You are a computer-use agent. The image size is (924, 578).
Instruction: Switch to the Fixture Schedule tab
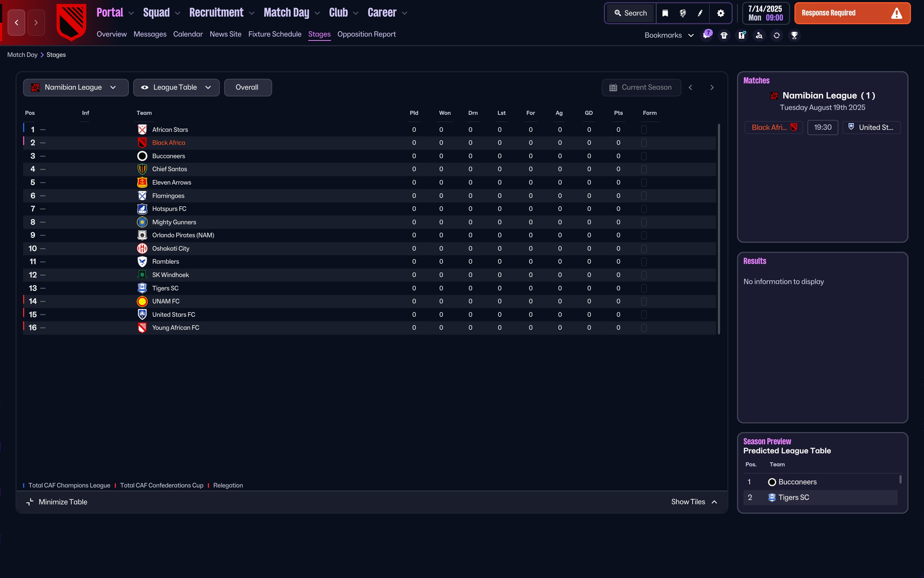click(x=275, y=34)
